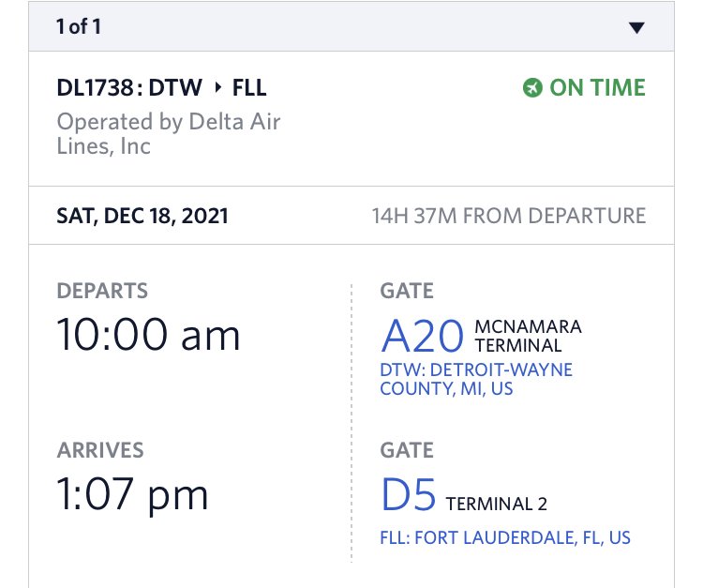Viewport: 703px width, 588px height.
Task: Click the SAT, DEC 18, 2021 date
Action: [x=142, y=216]
